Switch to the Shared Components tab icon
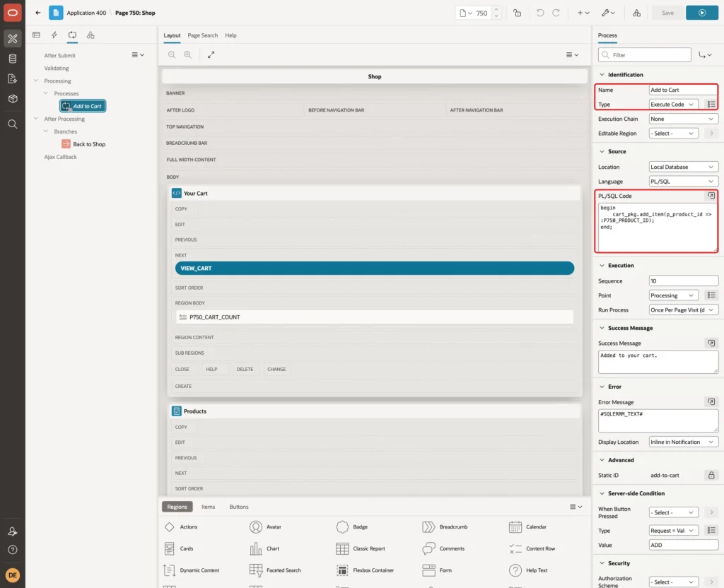The height and width of the screenshot is (588, 724). (90, 35)
